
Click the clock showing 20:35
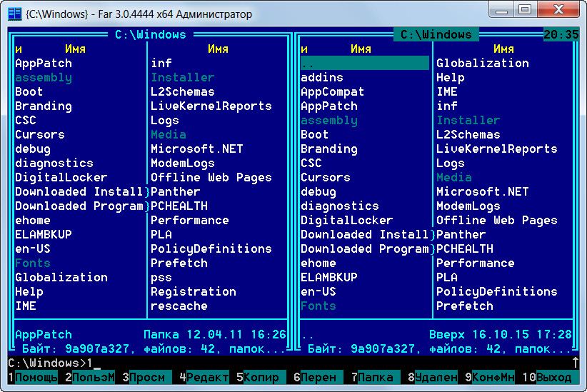pos(561,34)
